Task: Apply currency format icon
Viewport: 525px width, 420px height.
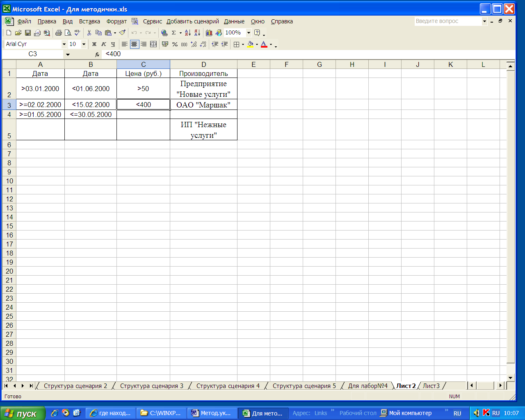Action: (x=165, y=44)
